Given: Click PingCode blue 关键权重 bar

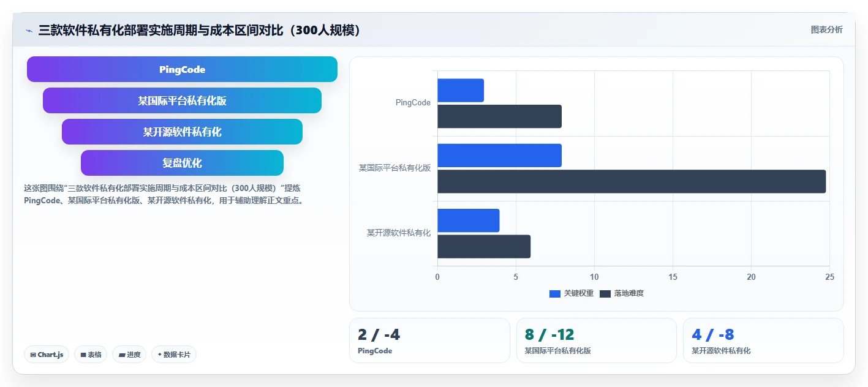Looking at the screenshot, I should [461, 91].
